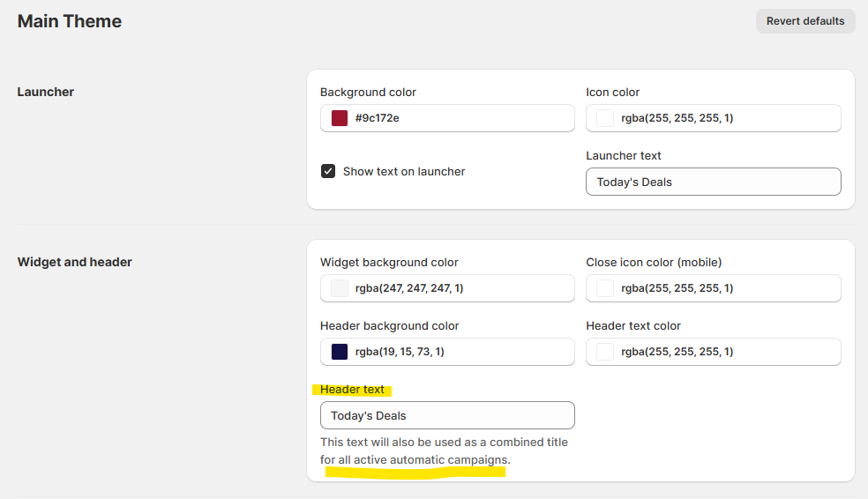Edit the Header background color value
868x499 pixels.
pyautogui.click(x=459, y=352)
